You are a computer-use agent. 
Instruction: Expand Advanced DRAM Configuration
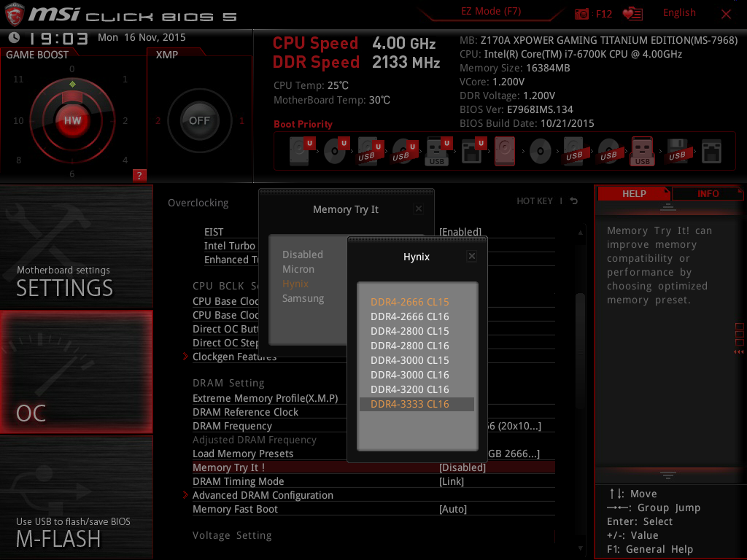[263, 495]
